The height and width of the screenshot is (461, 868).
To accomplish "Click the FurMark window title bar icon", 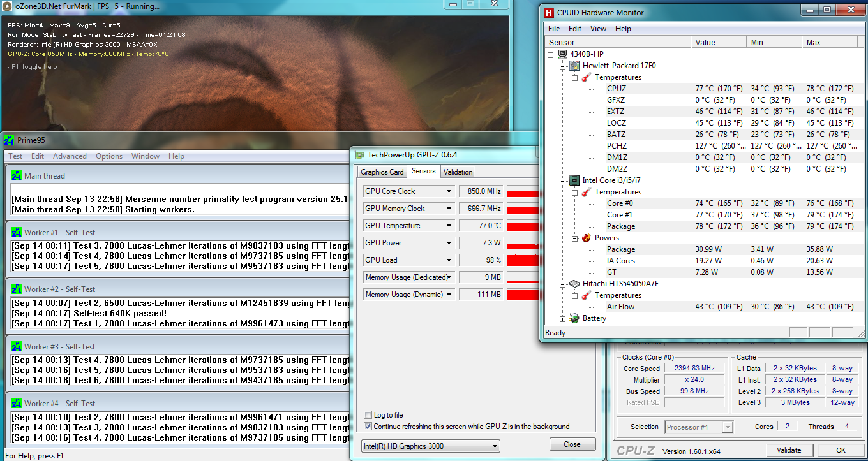I will pos(7,6).
